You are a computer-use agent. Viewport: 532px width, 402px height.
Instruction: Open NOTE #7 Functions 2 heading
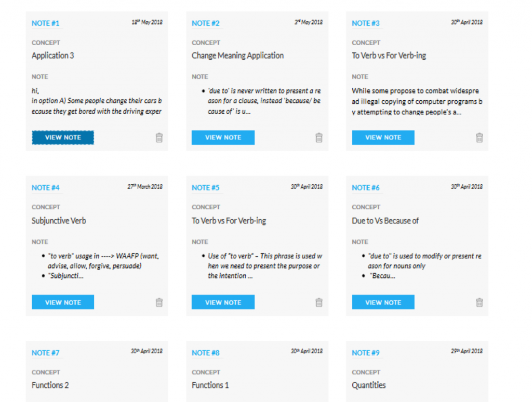[46, 353]
